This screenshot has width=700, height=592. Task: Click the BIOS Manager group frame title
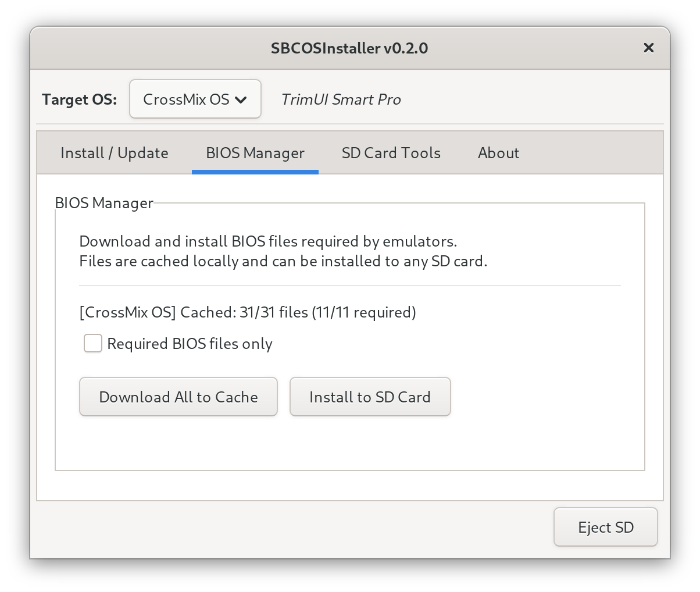(x=104, y=203)
